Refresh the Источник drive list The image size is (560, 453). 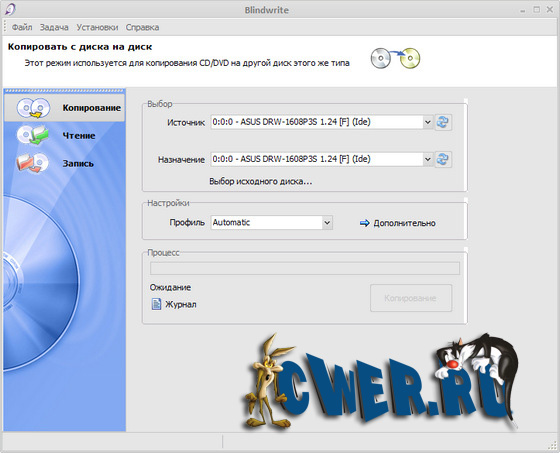[443, 122]
